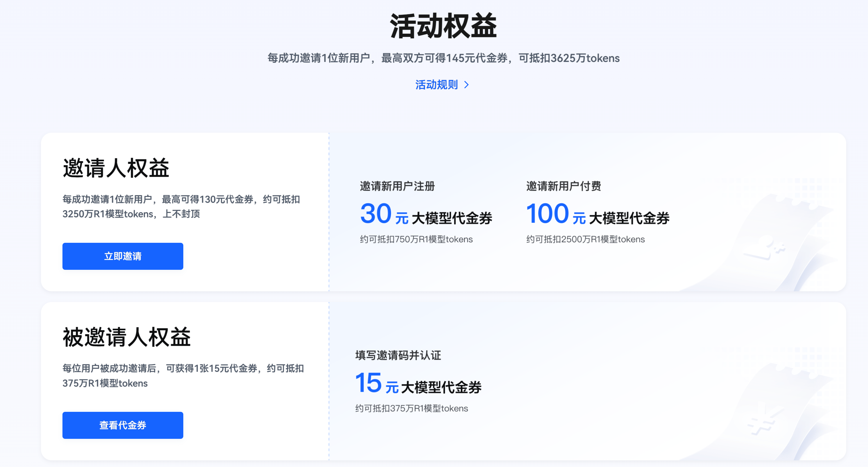Click 约可抵扣750万R1模型tokens note

click(x=416, y=239)
